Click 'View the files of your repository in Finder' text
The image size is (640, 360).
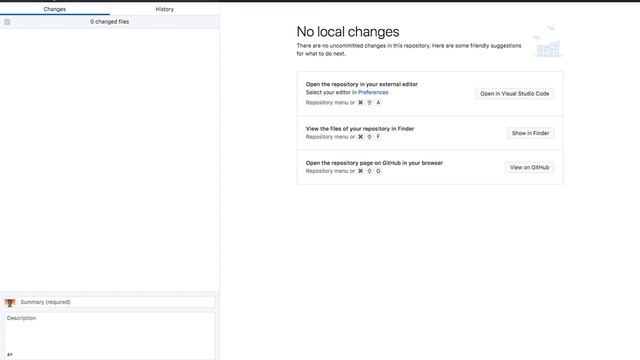tap(360, 129)
